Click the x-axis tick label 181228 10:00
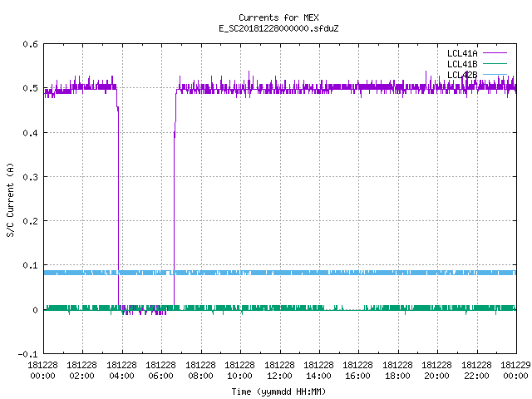The image size is (532, 399). pyautogui.click(x=240, y=371)
